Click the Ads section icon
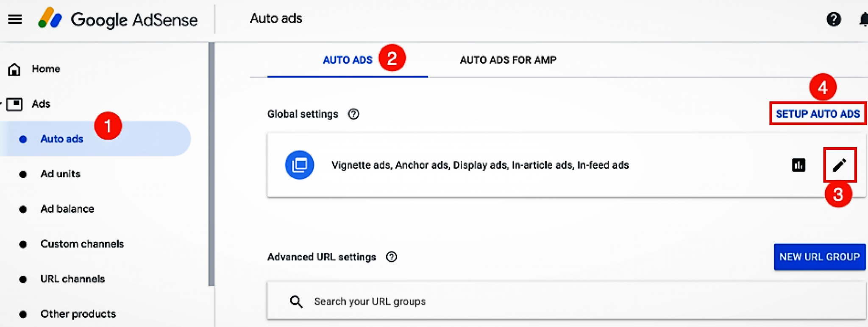The image size is (868, 327). (x=14, y=104)
